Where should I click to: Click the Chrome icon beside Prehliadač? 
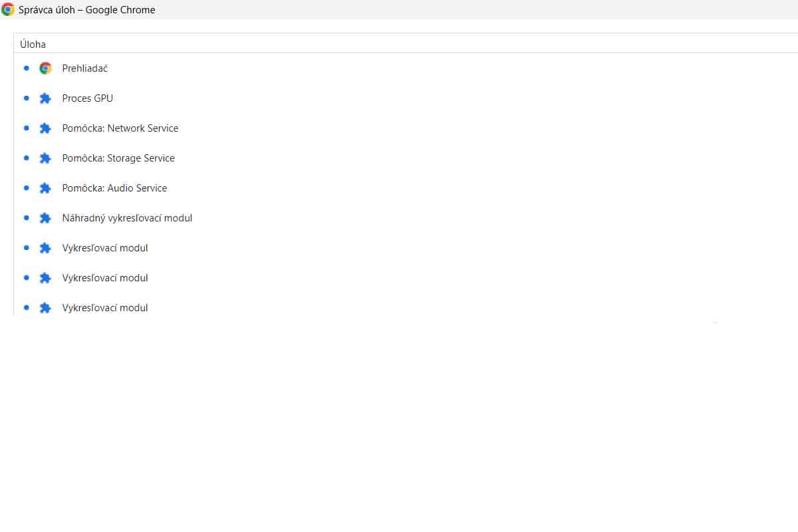(45, 68)
